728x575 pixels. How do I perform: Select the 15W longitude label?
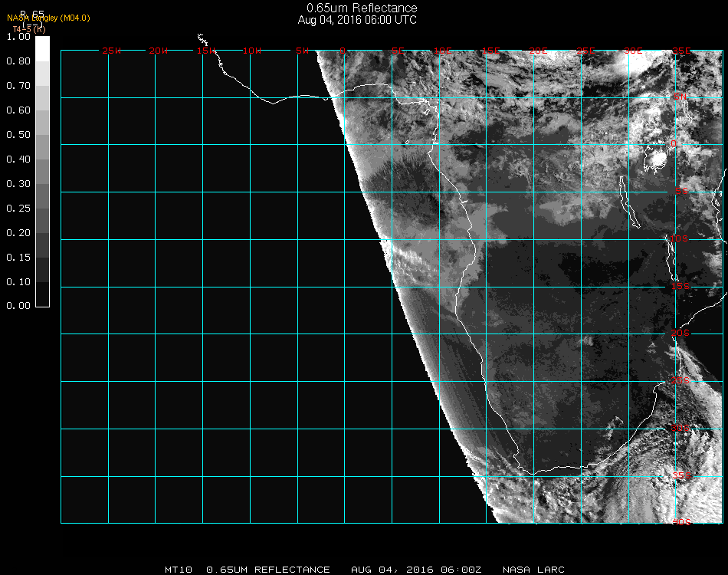pos(206,51)
